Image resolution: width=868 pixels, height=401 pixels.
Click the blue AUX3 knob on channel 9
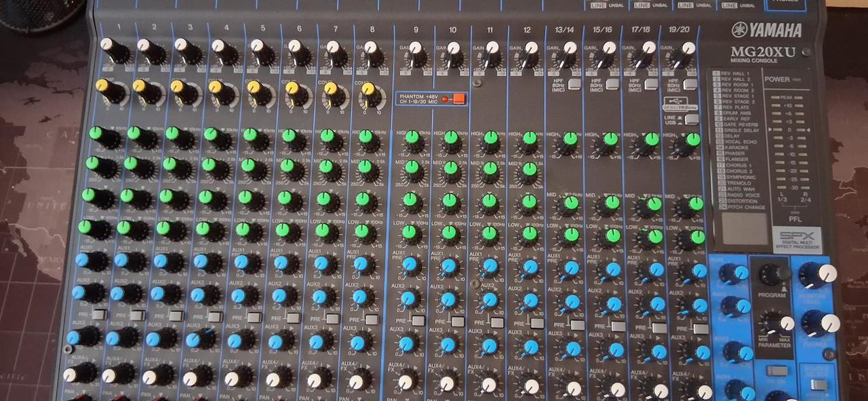(x=406, y=343)
